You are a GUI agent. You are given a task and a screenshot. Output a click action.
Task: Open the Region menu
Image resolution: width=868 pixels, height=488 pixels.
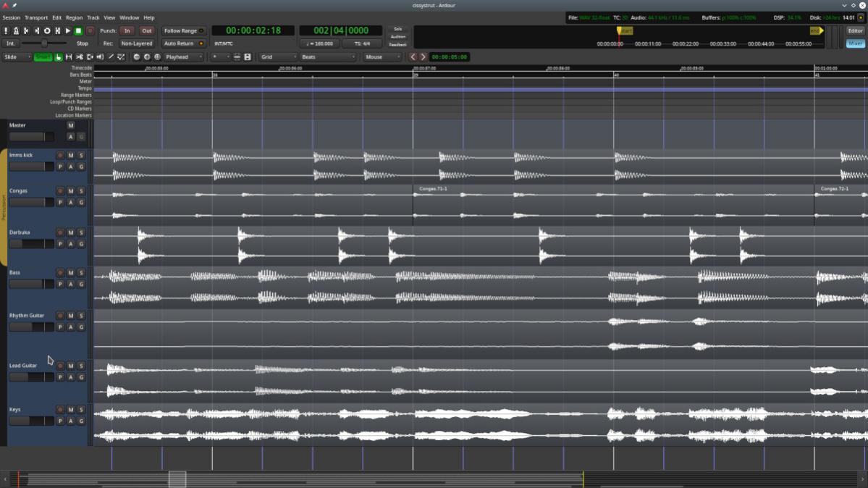click(74, 17)
